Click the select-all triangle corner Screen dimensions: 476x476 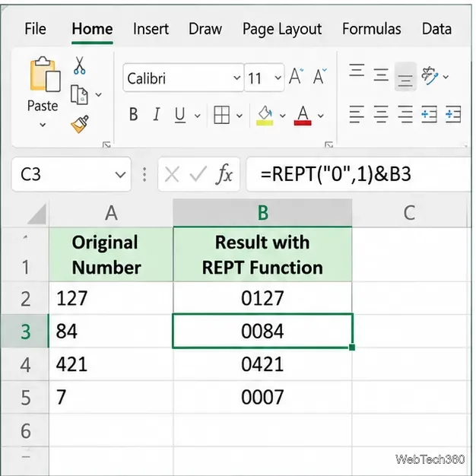pos(37,214)
